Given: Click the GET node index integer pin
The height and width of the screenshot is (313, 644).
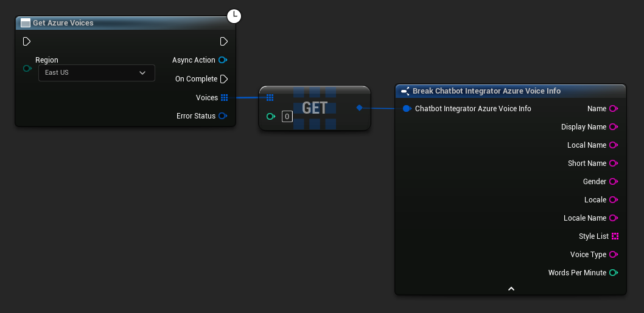Looking at the screenshot, I should coord(271,116).
